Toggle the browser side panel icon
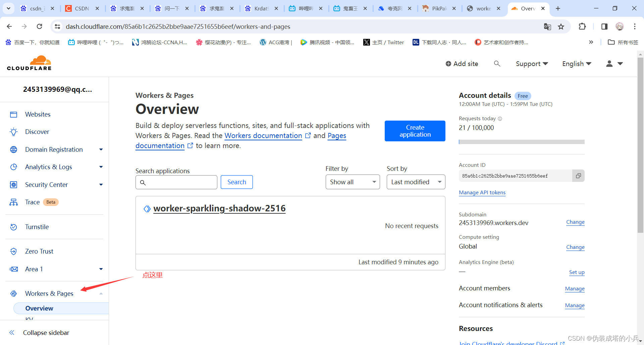 (604, 26)
